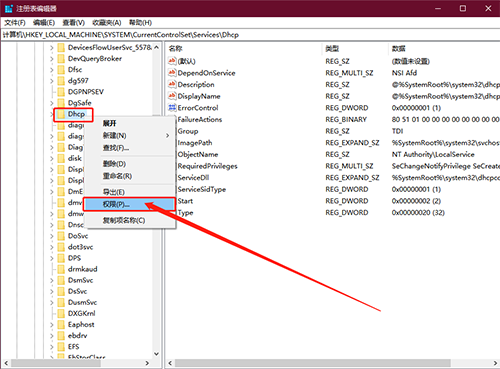The width and height of the screenshot is (500, 369).
Task: Expand the dot3svc tree node
Action: (52, 247)
